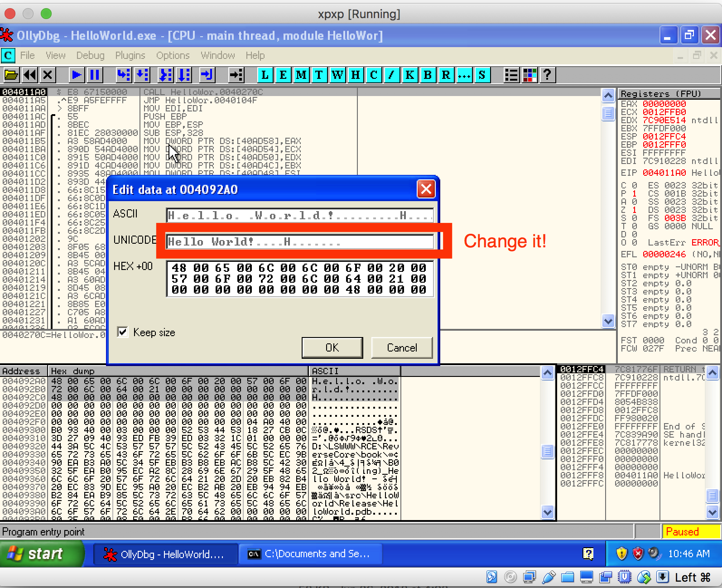Click the UNICODE input field
The image size is (722, 588).
coord(299,241)
